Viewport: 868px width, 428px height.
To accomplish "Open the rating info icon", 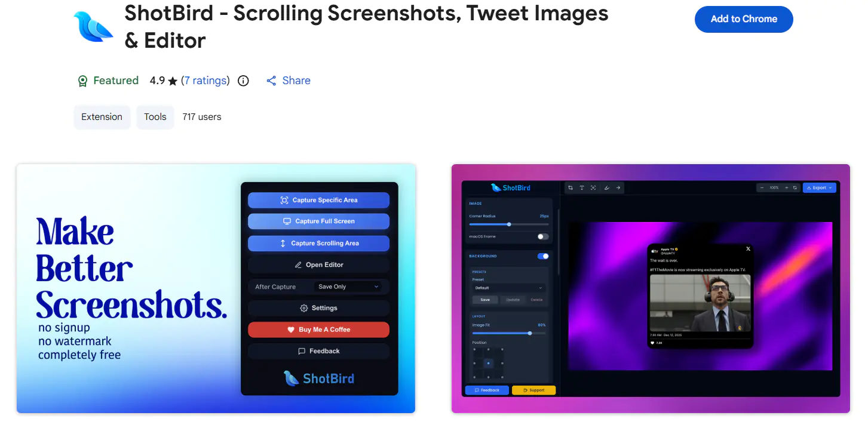I will [x=243, y=81].
